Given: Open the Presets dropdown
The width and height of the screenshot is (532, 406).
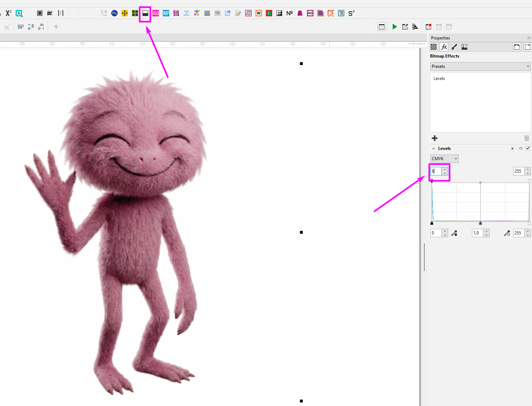Looking at the screenshot, I should click(480, 66).
